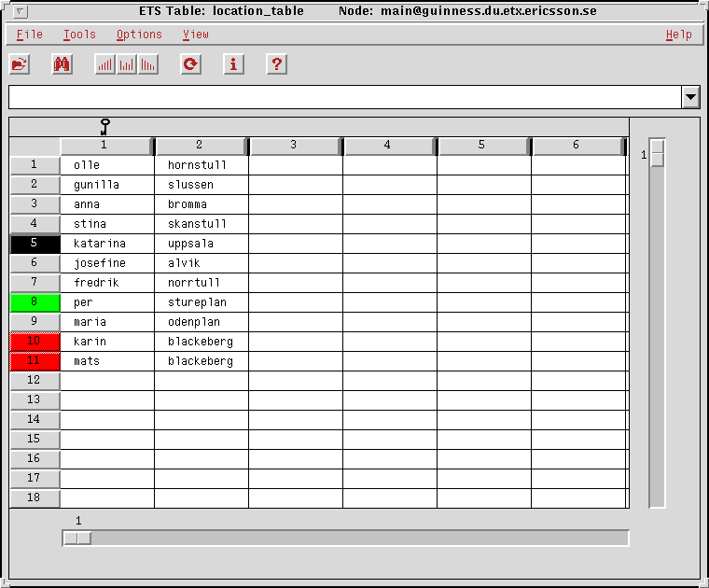The image size is (709, 588).
Task: Select column header 6
Action: 578,146
